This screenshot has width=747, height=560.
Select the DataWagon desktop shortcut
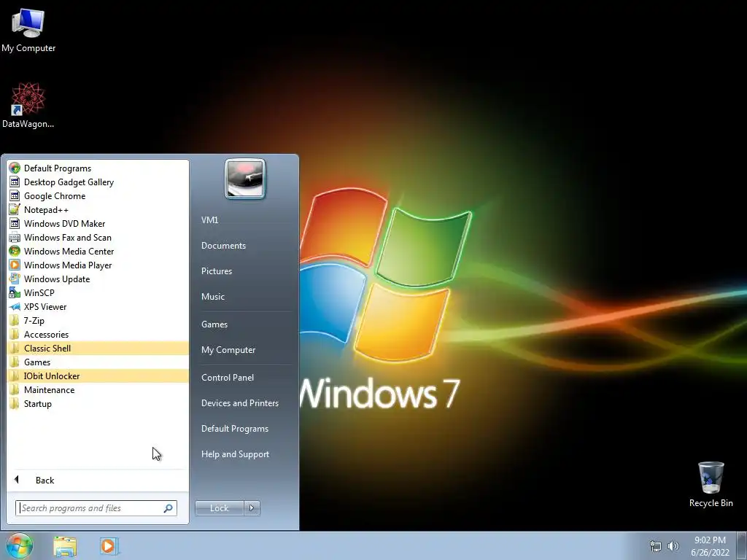[28, 105]
